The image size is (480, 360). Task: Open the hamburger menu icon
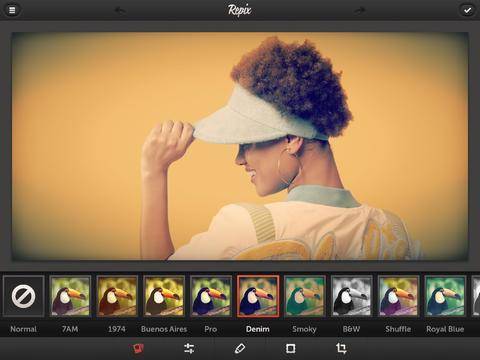(12, 10)
